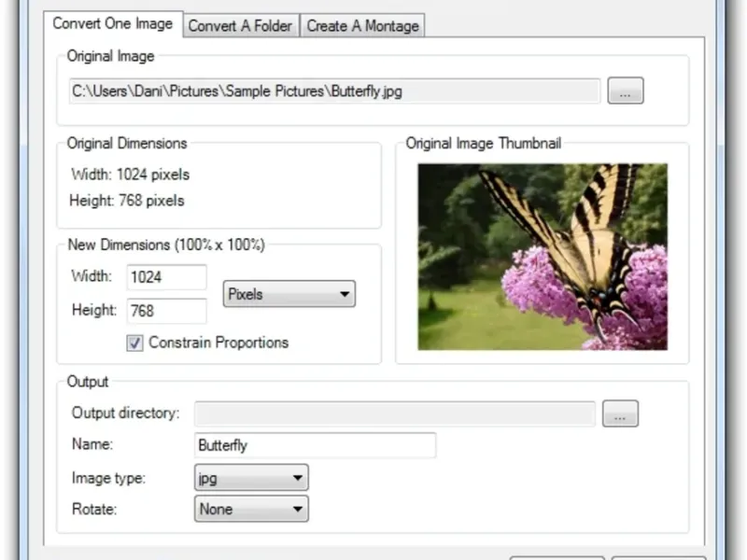The width and height of the screenshot is (747, 560).
Task: Click the 'Name:' label in Output
Action: click(x=92, y=444)
